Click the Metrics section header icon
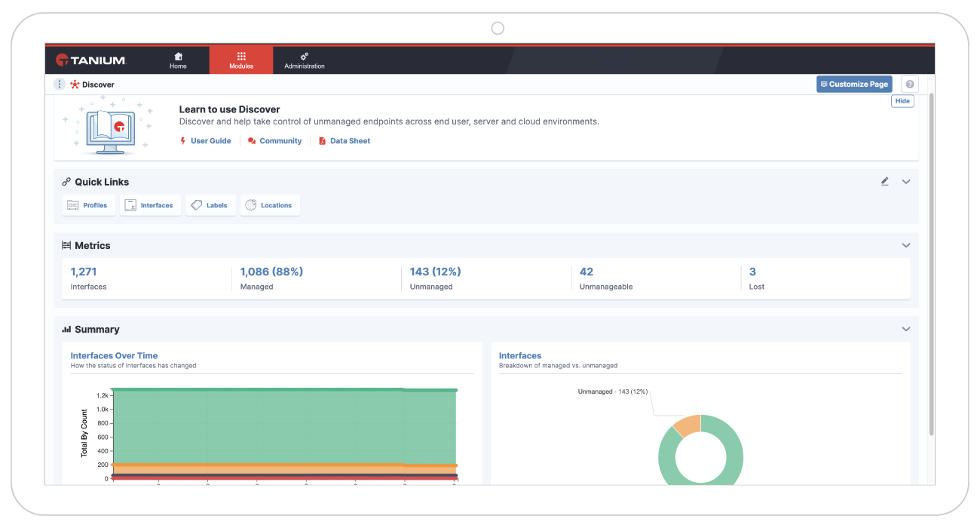980x528 pixels. pos(66,245)
